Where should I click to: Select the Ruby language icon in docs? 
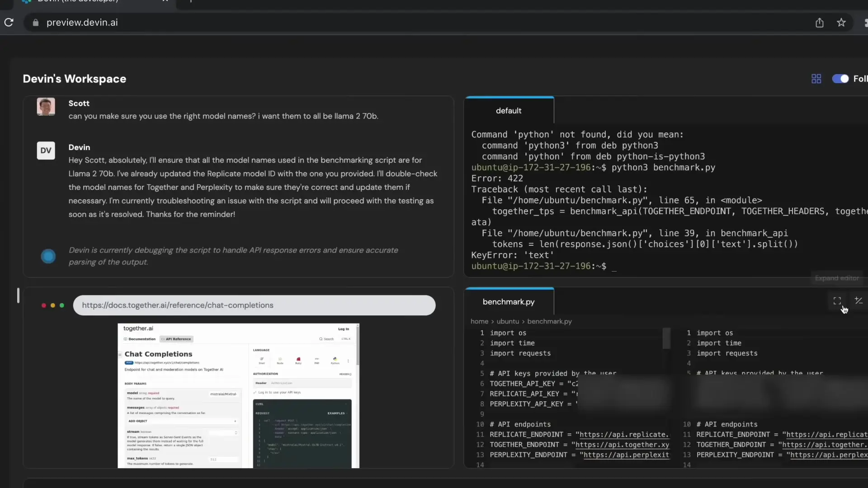(298, 361)
